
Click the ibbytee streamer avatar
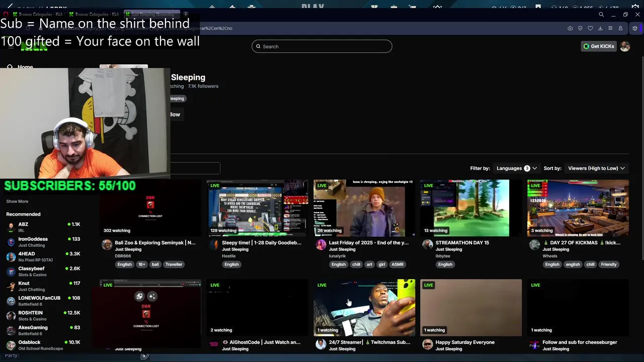click(427, 245)
